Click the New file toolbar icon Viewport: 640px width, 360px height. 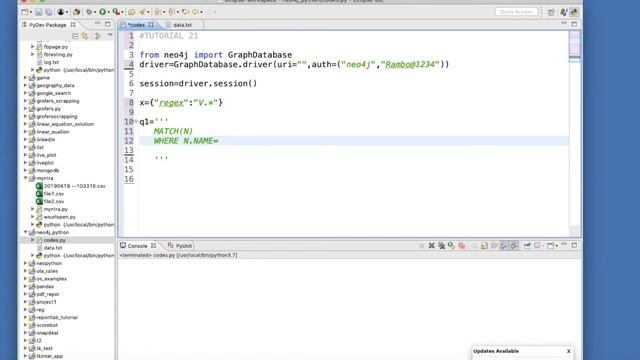pyautogui.click(x=24, y=12)
